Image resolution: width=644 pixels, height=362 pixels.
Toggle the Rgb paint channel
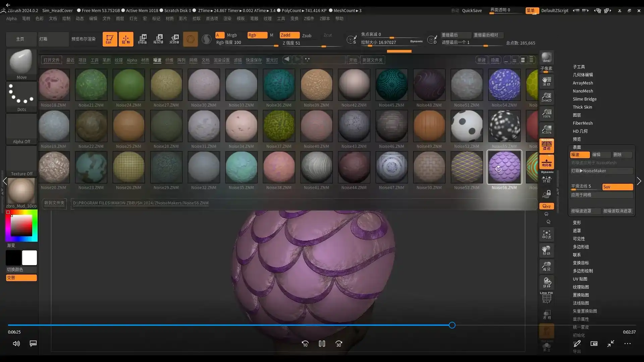(x=257, y=35)
